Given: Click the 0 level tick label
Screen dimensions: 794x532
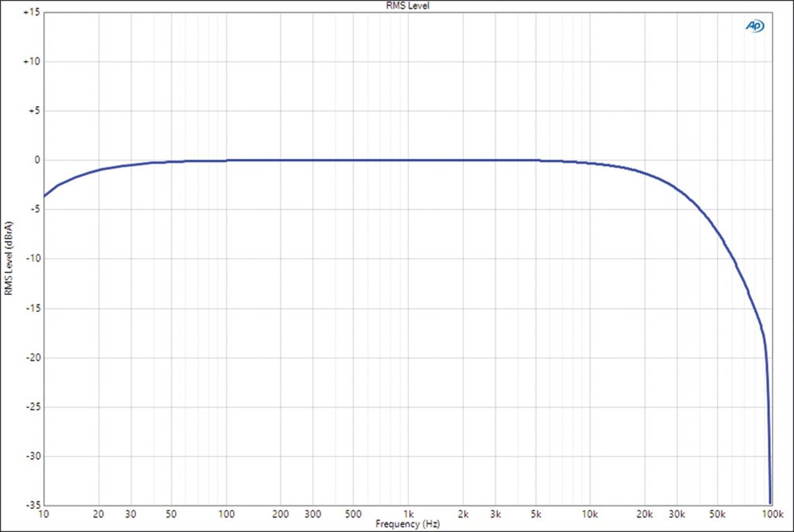Looking at the screenshot, I should [x=37, y=160].
